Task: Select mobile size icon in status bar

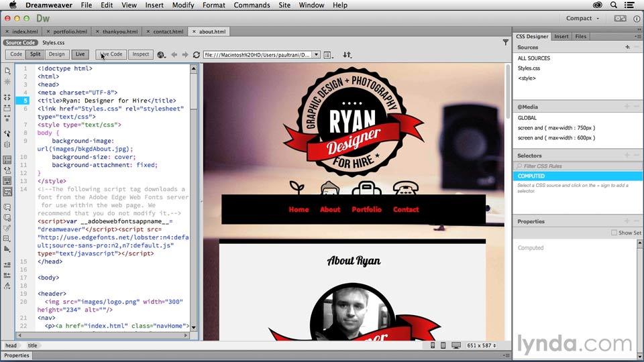Action: (x=433, y=346)
